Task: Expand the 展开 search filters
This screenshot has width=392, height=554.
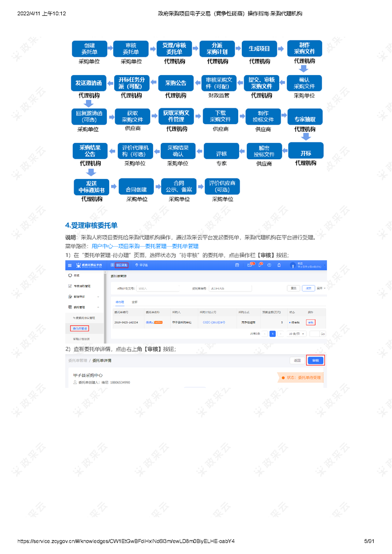Action: pyautogui.click(x=321, y=288)
